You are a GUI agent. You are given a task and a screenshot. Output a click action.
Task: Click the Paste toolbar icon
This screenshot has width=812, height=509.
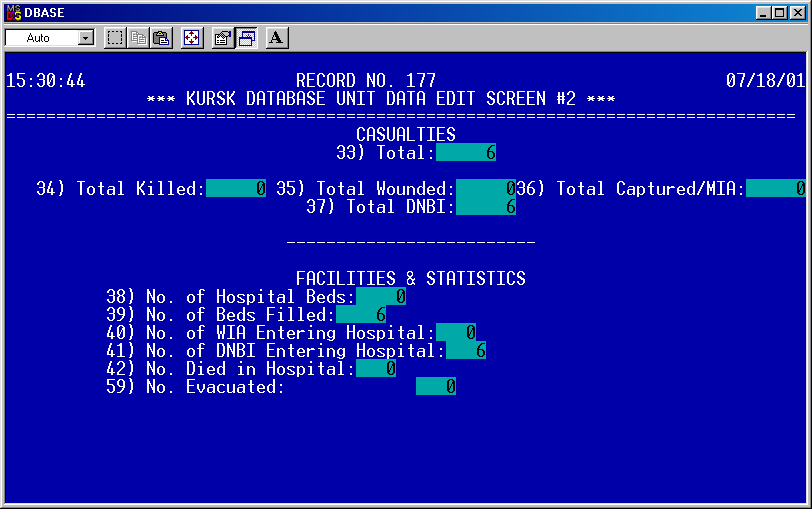161,38
